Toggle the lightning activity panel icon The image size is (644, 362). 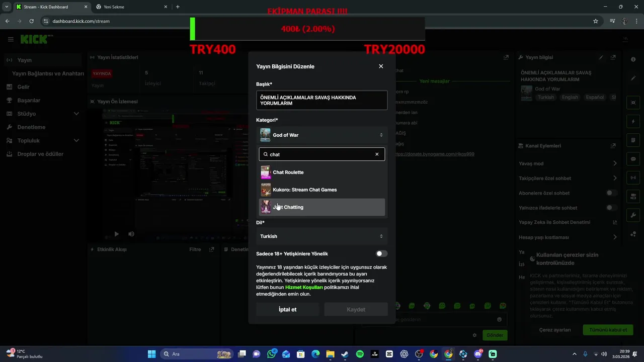(x=633, y=122)
